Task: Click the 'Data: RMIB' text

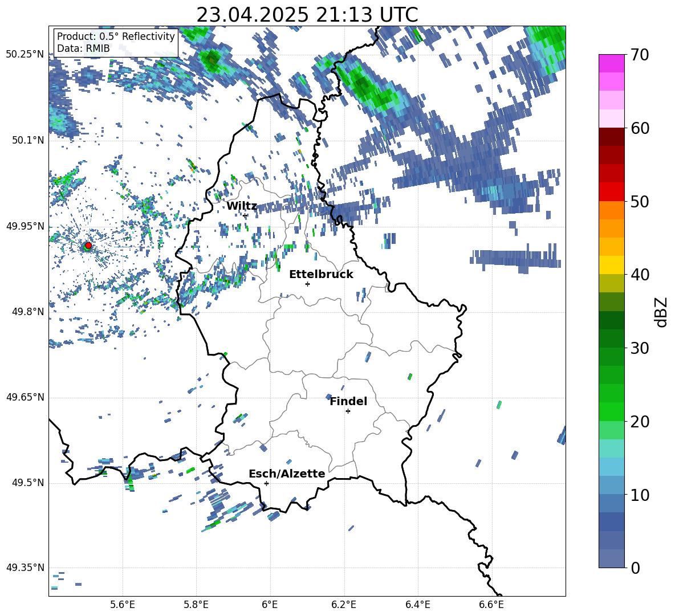Action: point(83,48)
